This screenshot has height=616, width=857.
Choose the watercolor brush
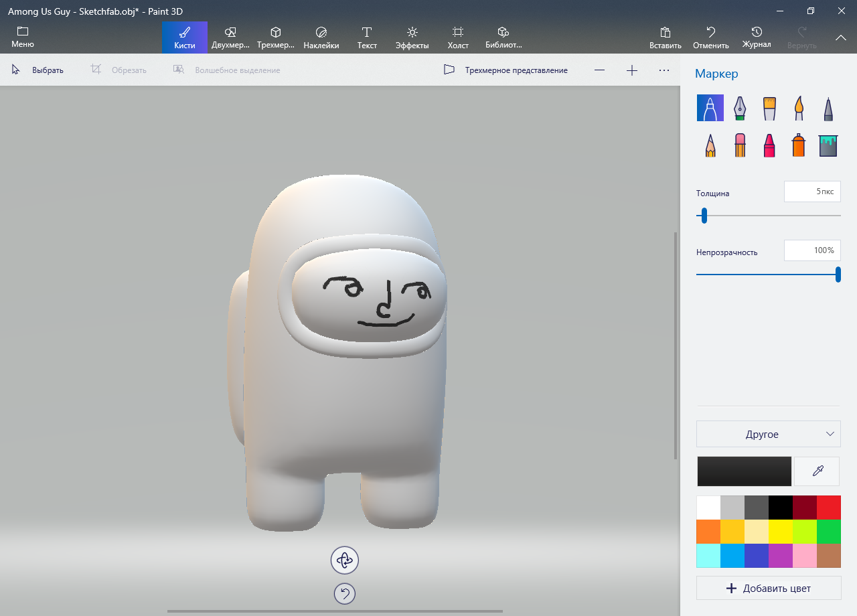coord(799,108)
